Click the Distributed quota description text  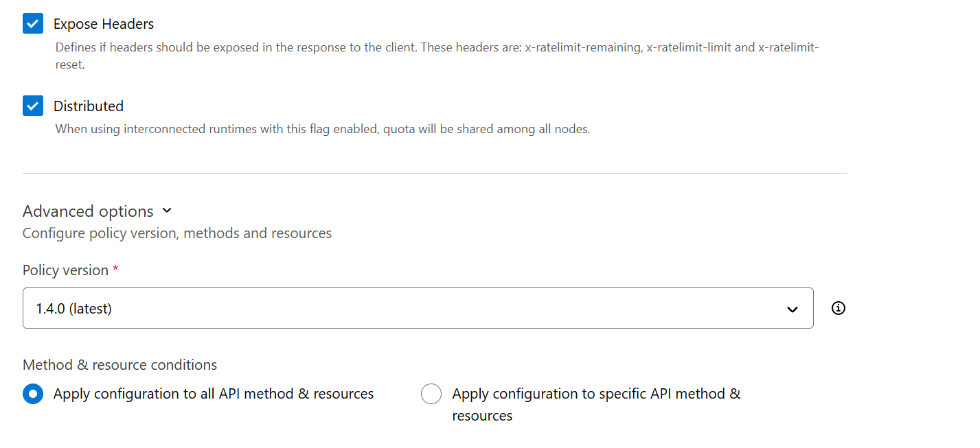coord(323,129)
